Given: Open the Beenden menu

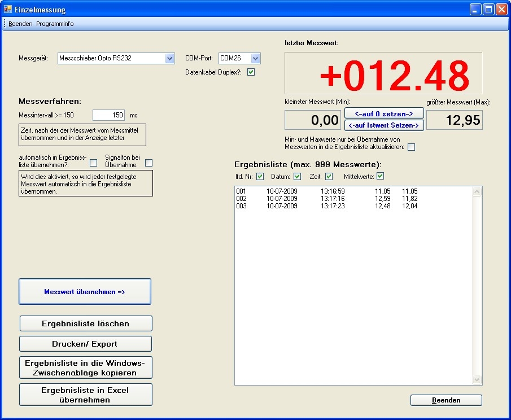Looking at the screenshot, I should (20, 24).
